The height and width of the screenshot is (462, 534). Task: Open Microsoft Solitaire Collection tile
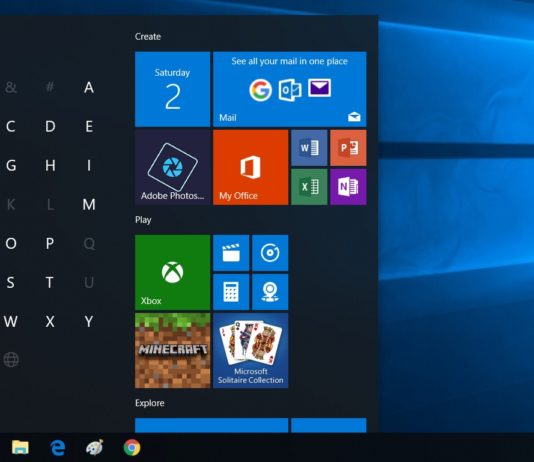pos(251,351)
